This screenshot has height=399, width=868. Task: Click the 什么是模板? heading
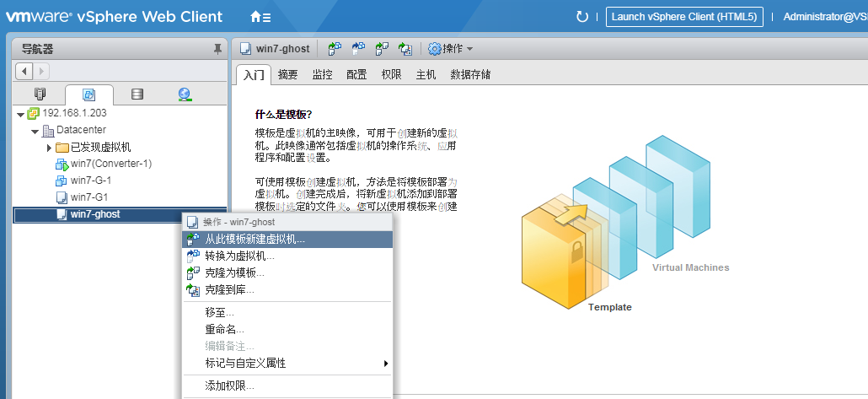283,115
